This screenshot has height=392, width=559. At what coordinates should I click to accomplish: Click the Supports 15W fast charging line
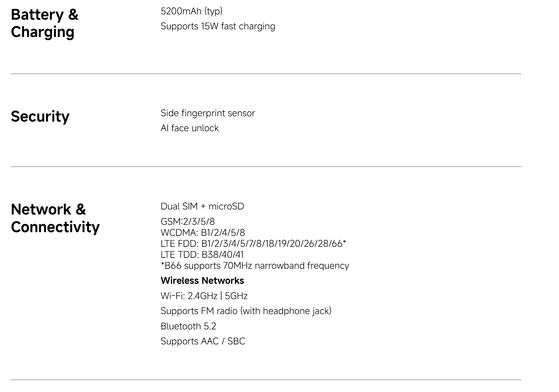(218, 26)
